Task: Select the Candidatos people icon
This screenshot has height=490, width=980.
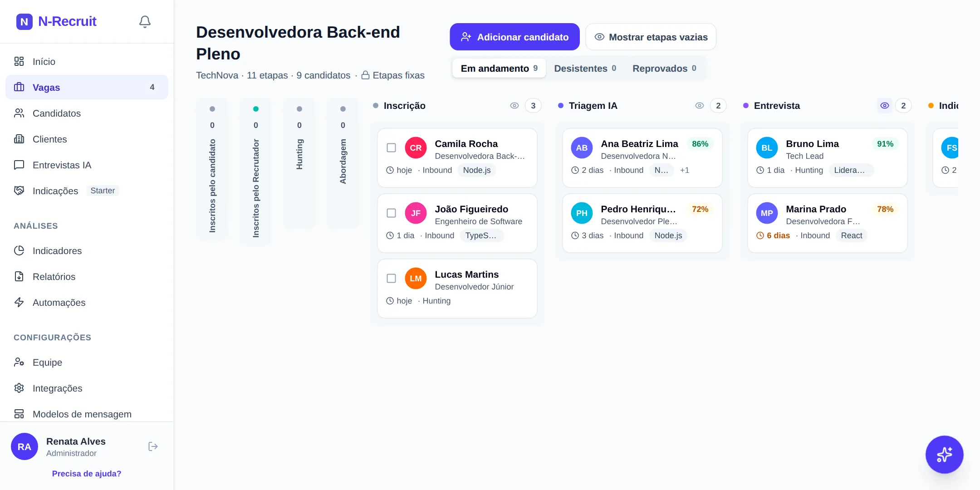Action: [19, 113]
